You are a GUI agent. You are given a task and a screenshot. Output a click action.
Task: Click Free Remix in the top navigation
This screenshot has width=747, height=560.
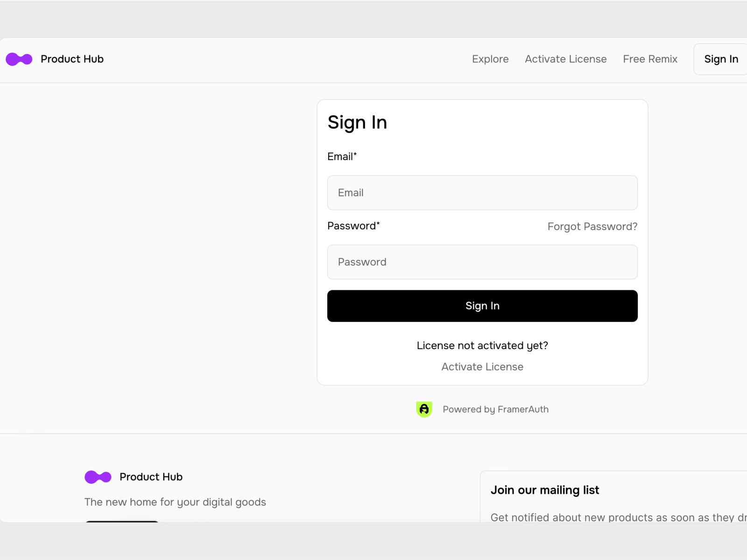[x=650, y=59]
